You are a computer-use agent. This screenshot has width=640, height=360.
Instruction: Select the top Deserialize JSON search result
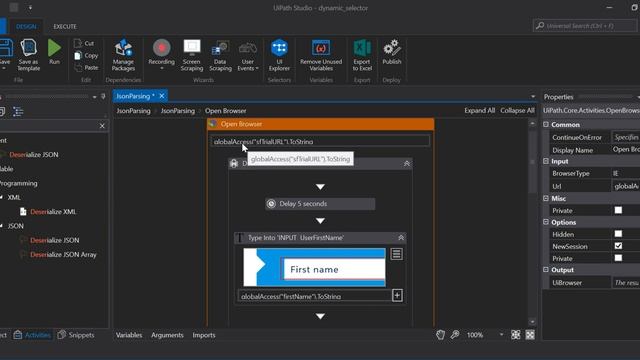point(34,155)
